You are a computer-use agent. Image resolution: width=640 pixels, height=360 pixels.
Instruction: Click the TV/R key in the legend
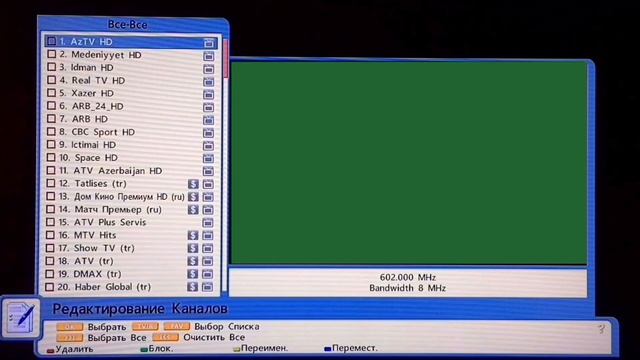(145, 327)
